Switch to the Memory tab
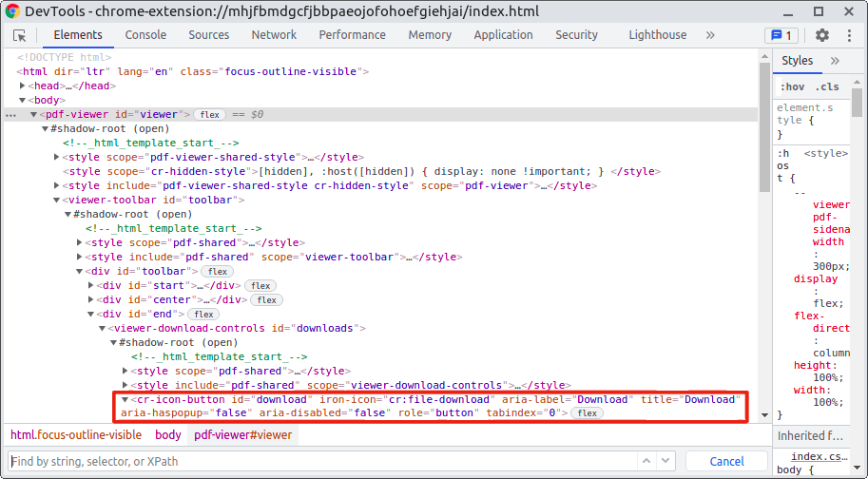This screenshot has width=868, height=479. pyautogui.click(x=430, y=35)
